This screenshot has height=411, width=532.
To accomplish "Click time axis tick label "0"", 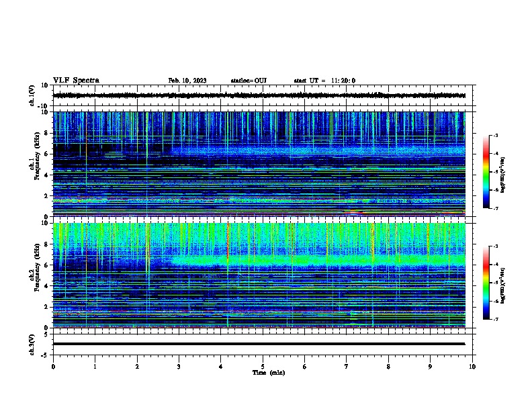I will point(53,367).
